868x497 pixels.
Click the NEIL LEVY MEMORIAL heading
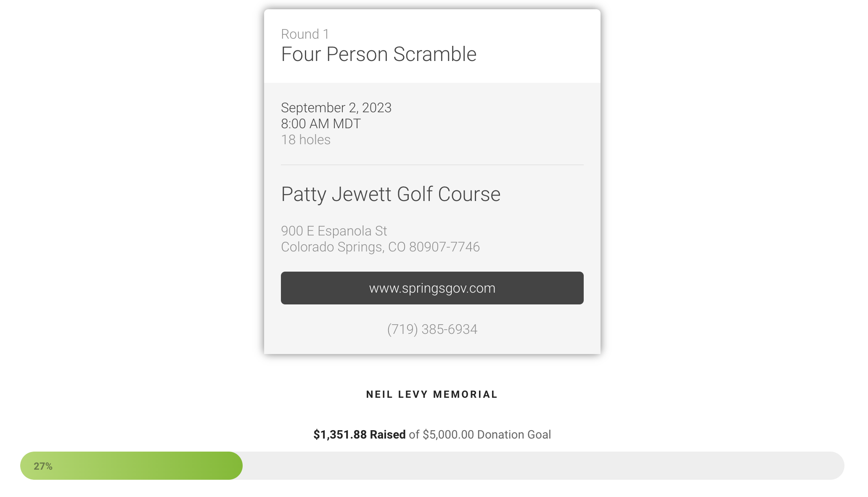pyautogui.click(x=432, y=394)
